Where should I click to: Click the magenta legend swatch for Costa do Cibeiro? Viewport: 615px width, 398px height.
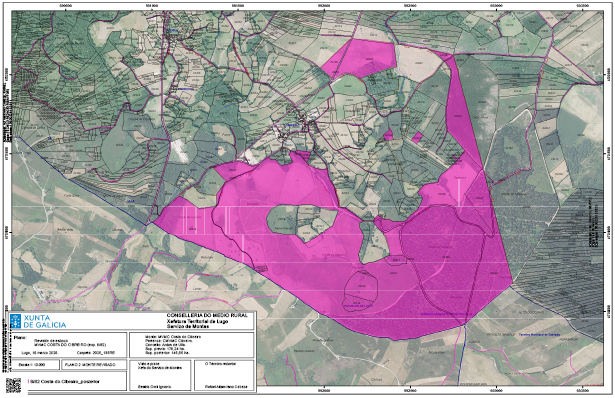(x=28, y=381)
